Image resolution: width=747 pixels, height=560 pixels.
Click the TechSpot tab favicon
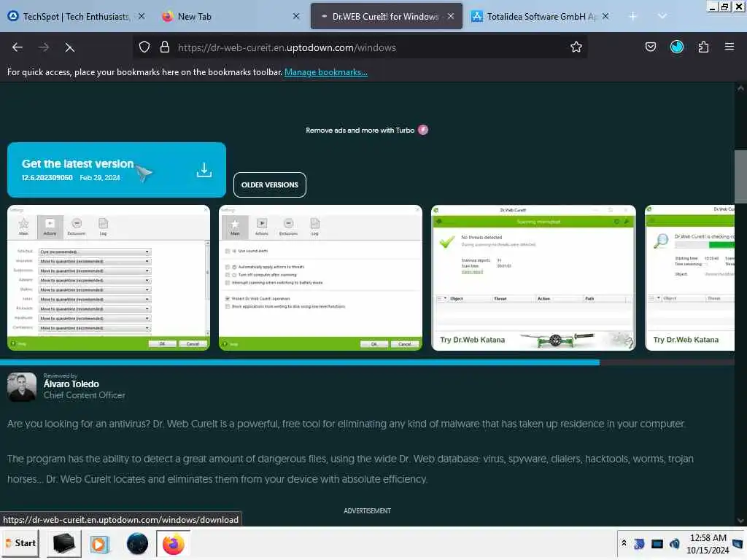(x=13, y=16)
